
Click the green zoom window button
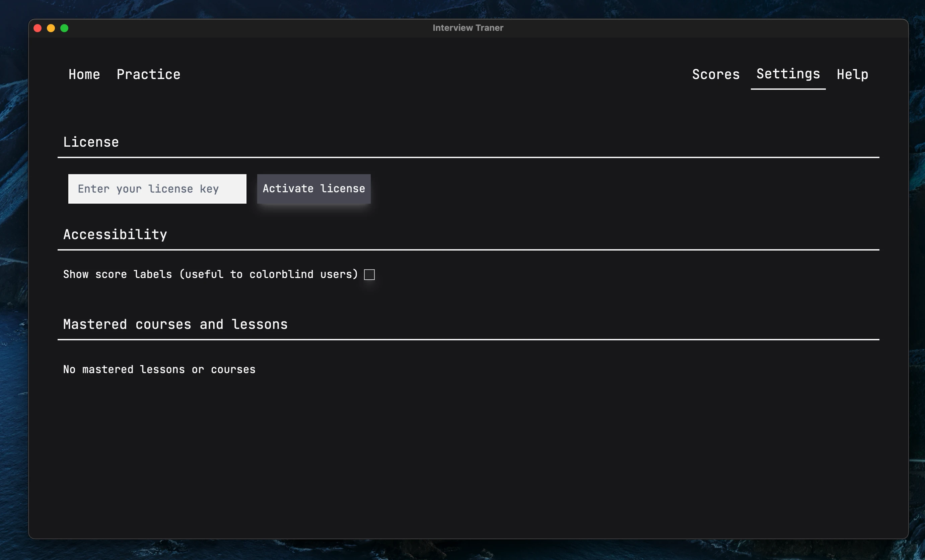65,28
